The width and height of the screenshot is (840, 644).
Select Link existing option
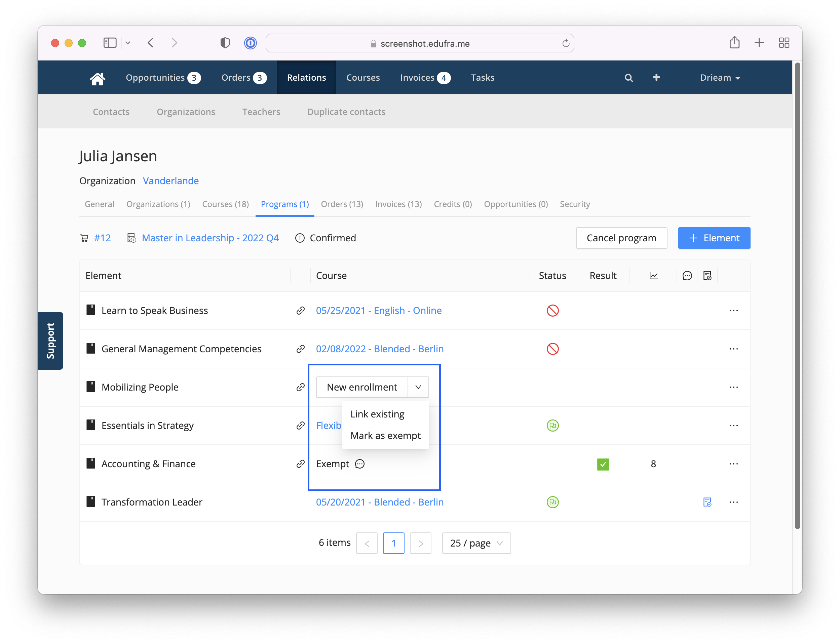(x=377, y=414)
